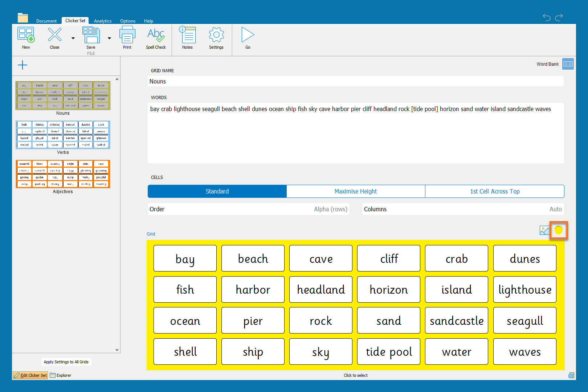Image resolution: width=588 pixels, height=392 pixels.
Task: Open the Explorer view button
Action: click(61, 375)
